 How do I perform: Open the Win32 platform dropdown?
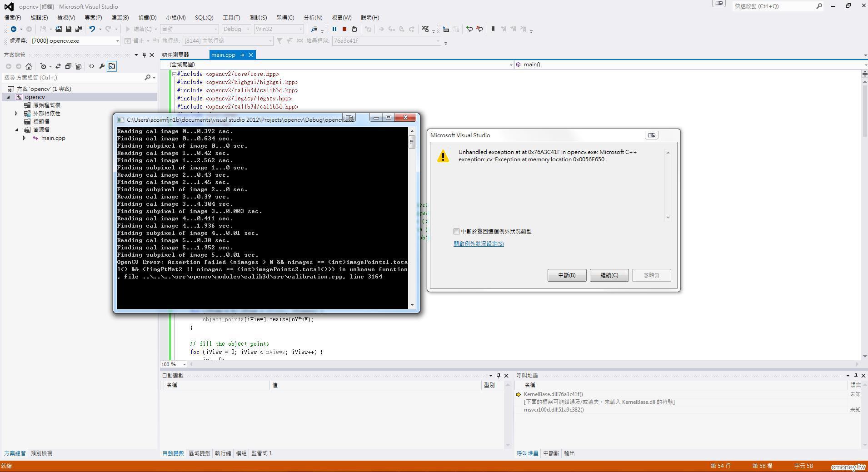[279, 29]
